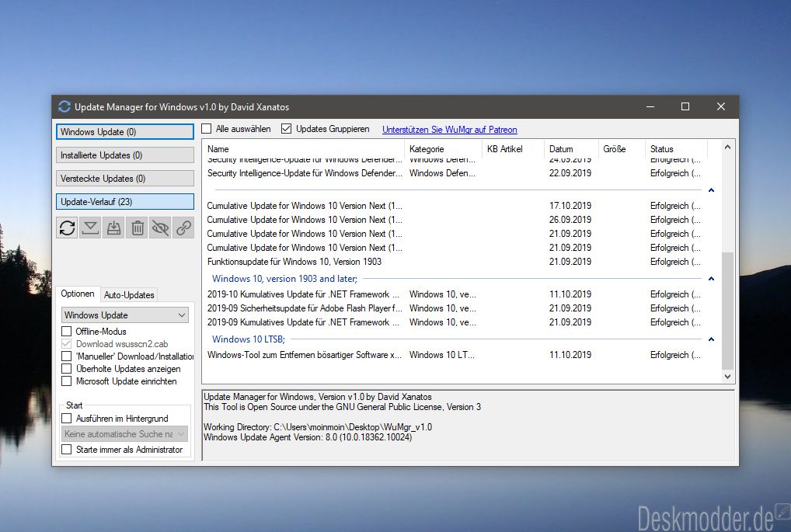The width and height of the screenshot is (791, 532).
Task: Minimize the Update Manager window
Action: [650, 106]
